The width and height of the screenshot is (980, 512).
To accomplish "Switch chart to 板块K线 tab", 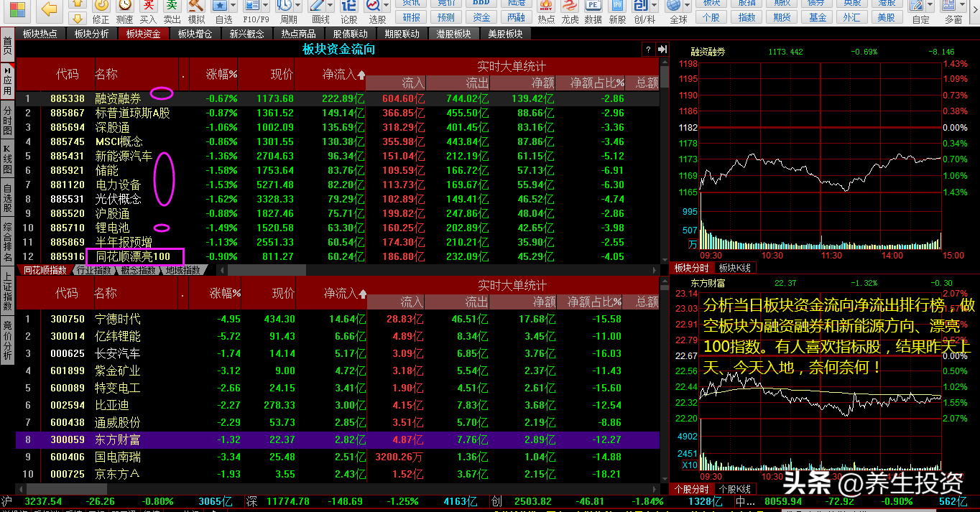I will pos(734,268).
